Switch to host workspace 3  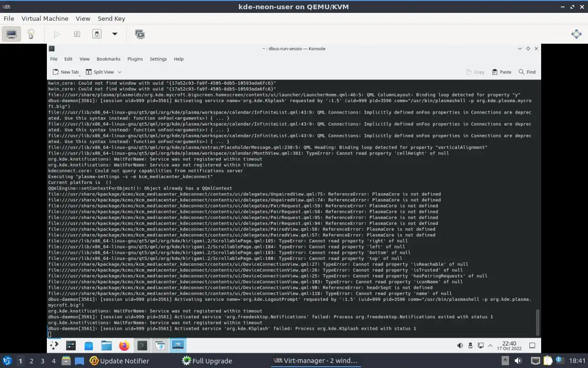tap(42, 361)
